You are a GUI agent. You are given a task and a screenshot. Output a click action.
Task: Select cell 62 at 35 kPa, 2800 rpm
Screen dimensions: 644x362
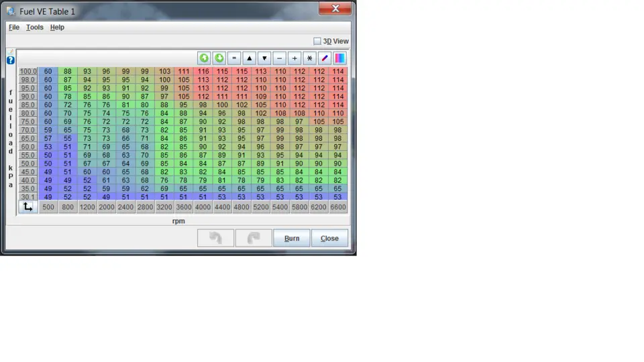pyautogui.click(x=145, y=188)
